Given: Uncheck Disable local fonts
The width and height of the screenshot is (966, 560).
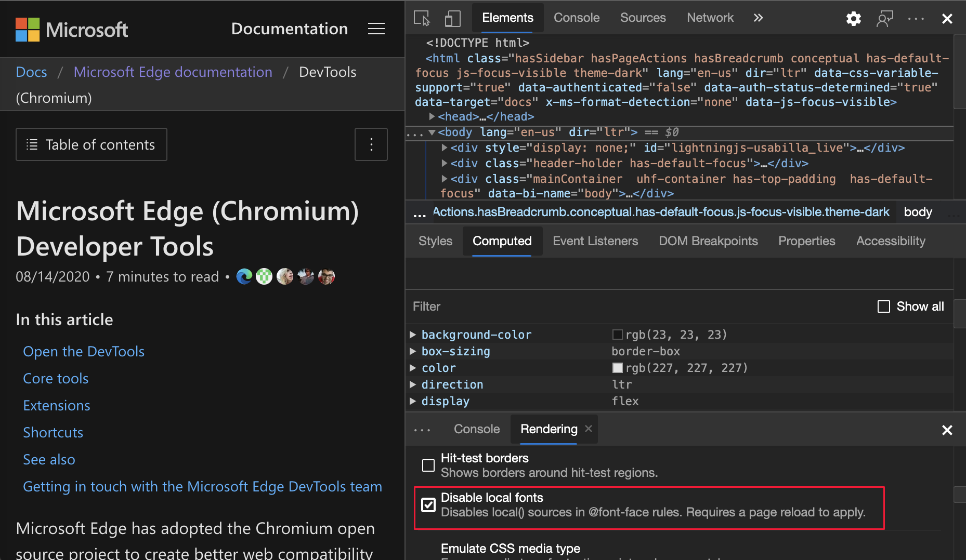Looking at the screenshot, I should (x=428, y=505).
